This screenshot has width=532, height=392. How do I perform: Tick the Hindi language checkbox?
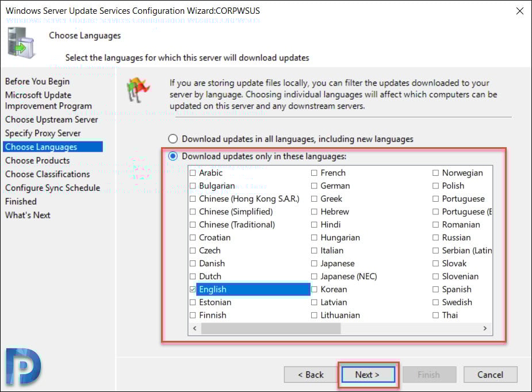pos(314,225)
